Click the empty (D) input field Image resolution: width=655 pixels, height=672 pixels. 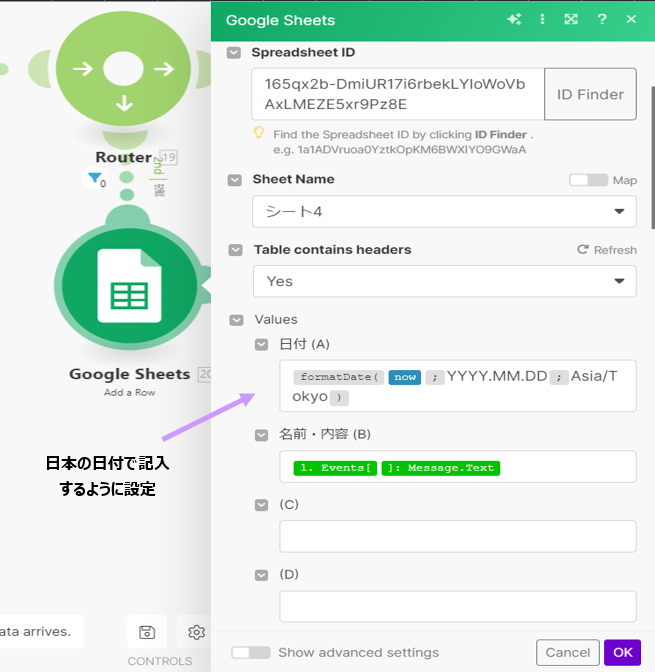458,606
